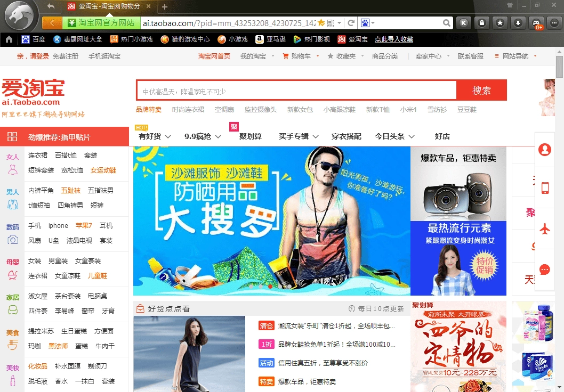Click the Baidu paw search engine icon
The image size is (564, 392).
tap(365, 23)
